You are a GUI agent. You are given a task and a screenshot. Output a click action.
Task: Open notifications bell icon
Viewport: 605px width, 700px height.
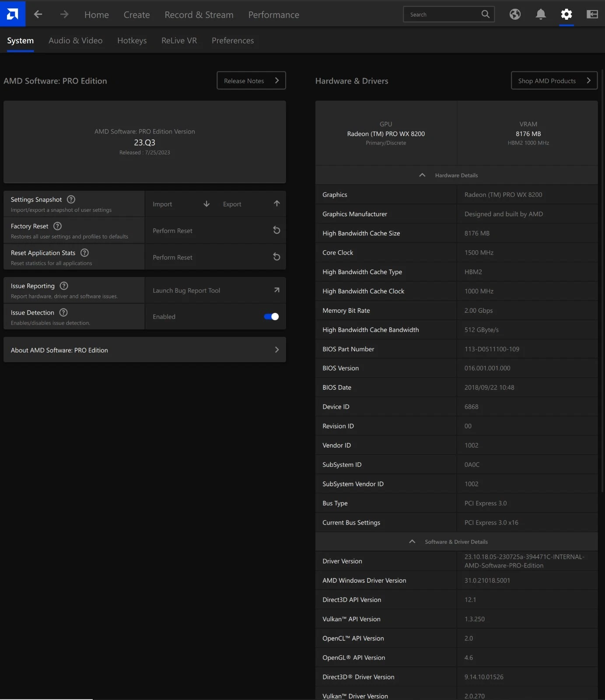coord(541,14)
